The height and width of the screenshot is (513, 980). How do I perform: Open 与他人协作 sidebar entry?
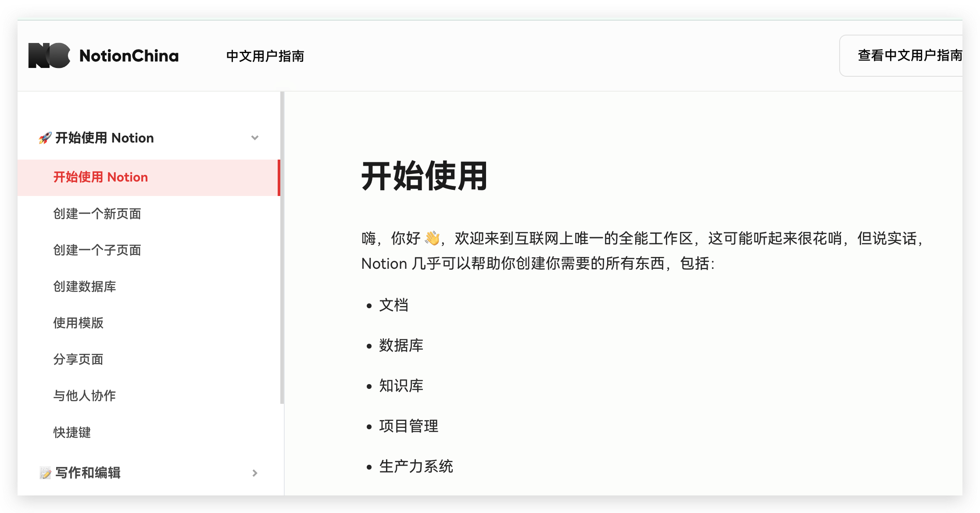[x=85, y=396]
